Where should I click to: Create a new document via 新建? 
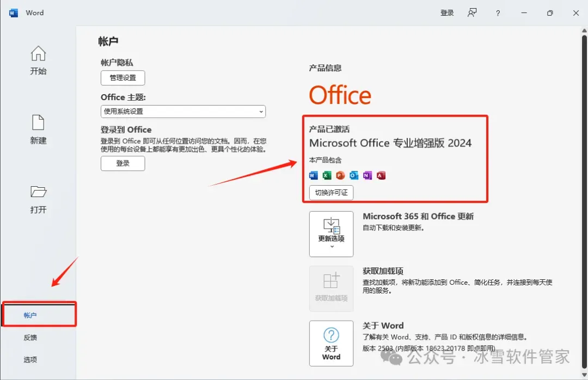coord(38,130)
